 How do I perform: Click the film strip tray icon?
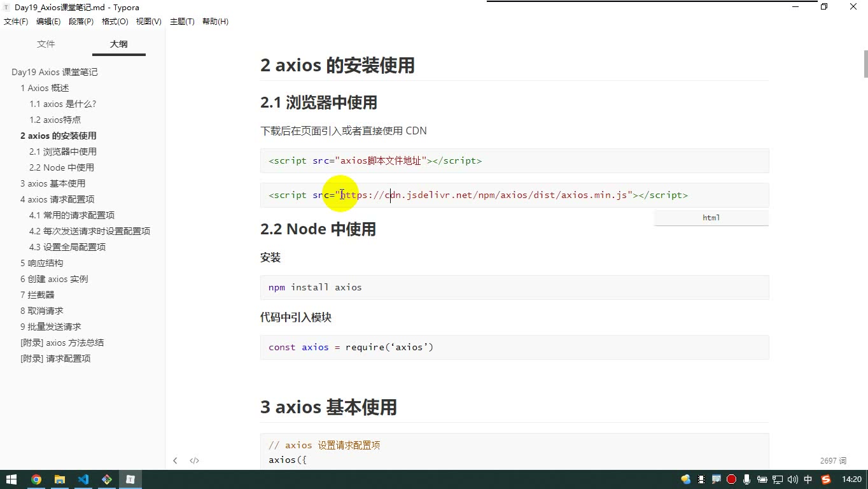click(x=701, y=479)
